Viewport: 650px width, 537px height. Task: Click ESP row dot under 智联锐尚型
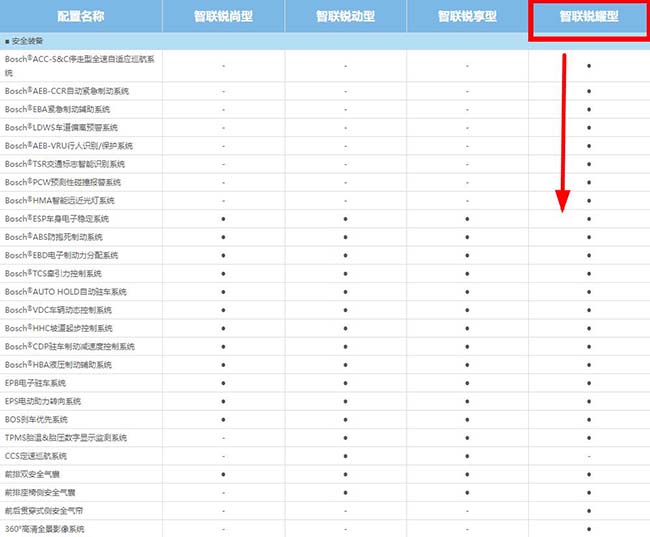point(223,219)
